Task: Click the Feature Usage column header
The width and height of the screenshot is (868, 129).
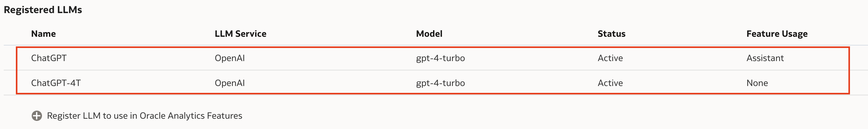Action: [x=777, y=34]
